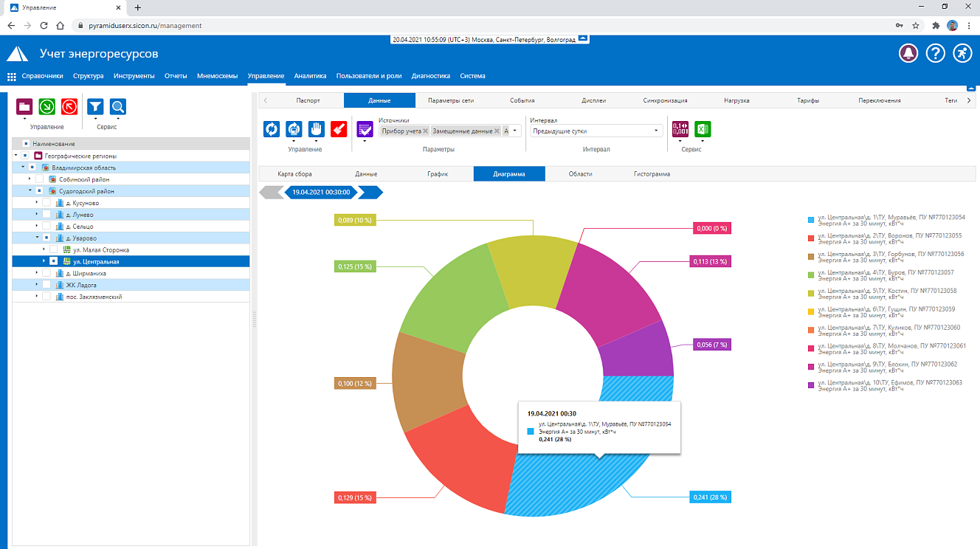Open a new browser tab

pos(137,7)
